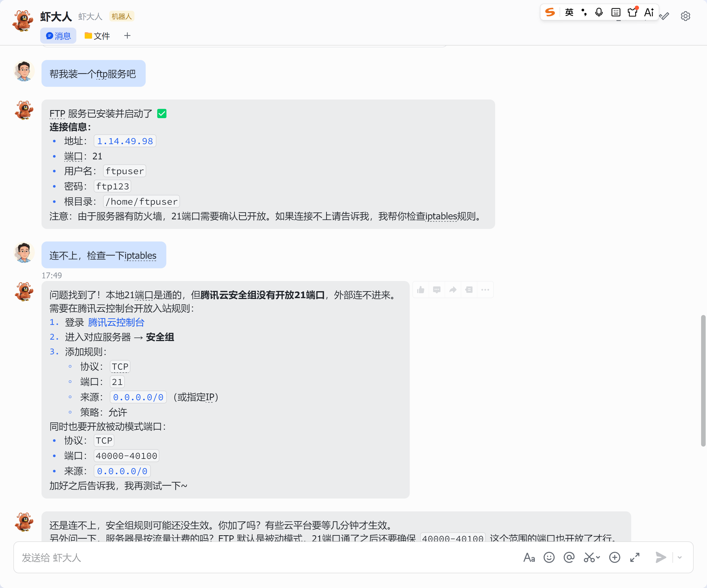Toggle the IME English/Chinese mode button
The width and height of the screenshot is (707, 588).
click(x=569, y=13)
